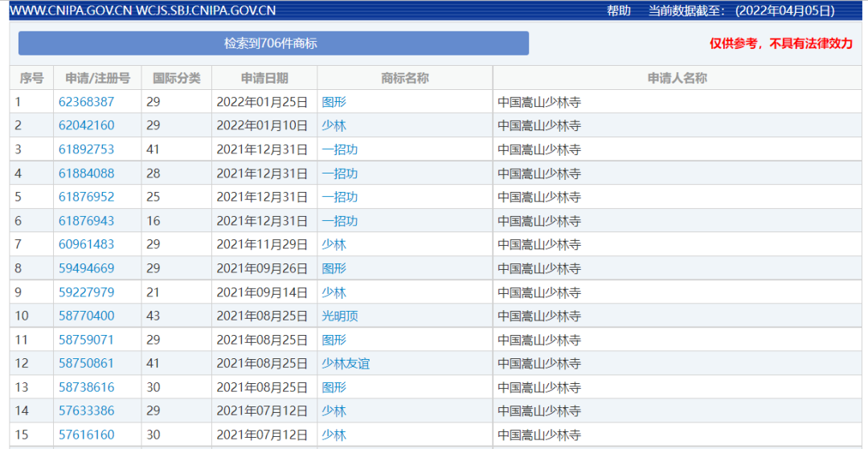Open registration number 59227979
This screenshot has height=449, width=868.
tap(86, 292)
